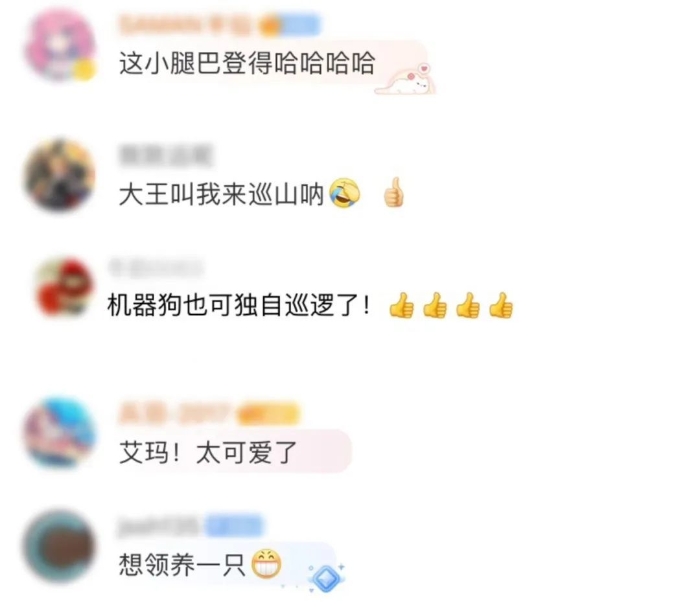The height and width of the screenshot is (607, 700).
Task: Click the grinning emoji after 想领养一只
Action: coord(267,564)
